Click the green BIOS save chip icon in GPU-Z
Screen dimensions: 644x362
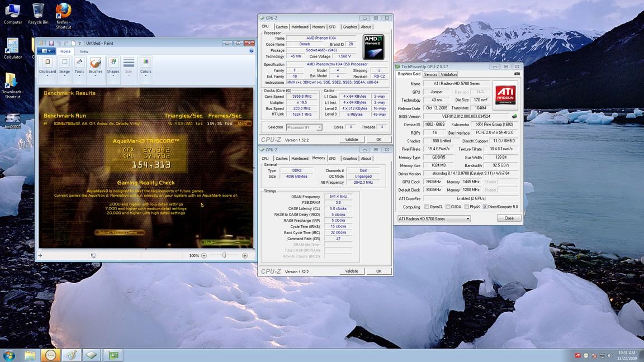pos(514,116)
